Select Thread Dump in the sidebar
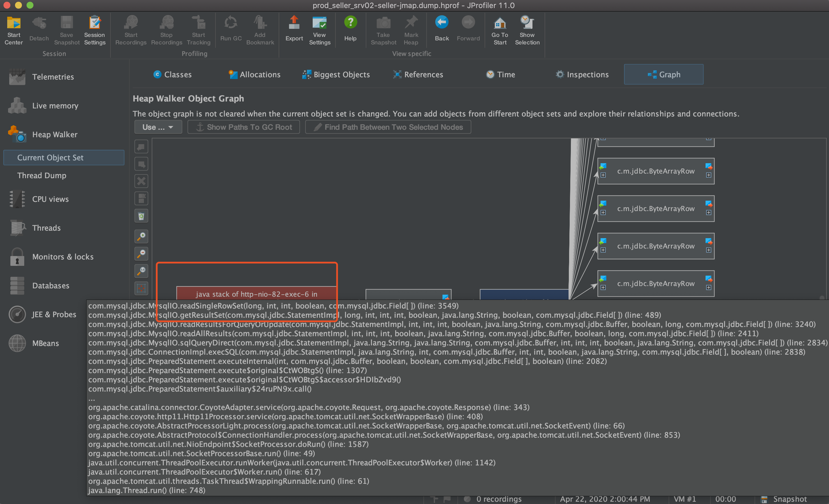The width and height of the screenshot is (829, 504). [42, 176]
